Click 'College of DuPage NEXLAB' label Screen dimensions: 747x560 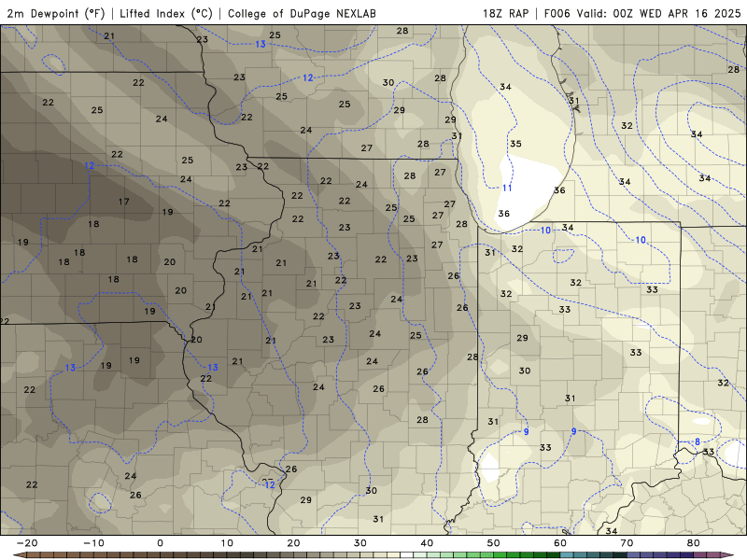pos(302,13)
